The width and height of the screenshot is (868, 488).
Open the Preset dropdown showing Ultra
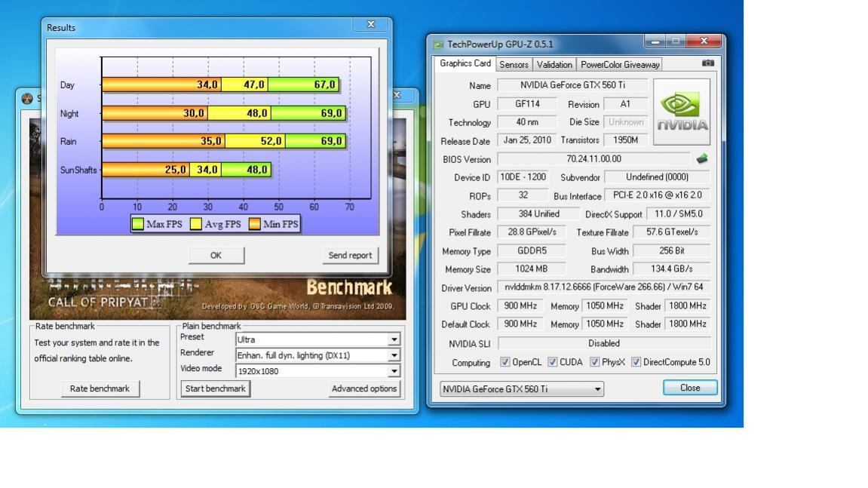pyautogui.click(x=317, y=339)
